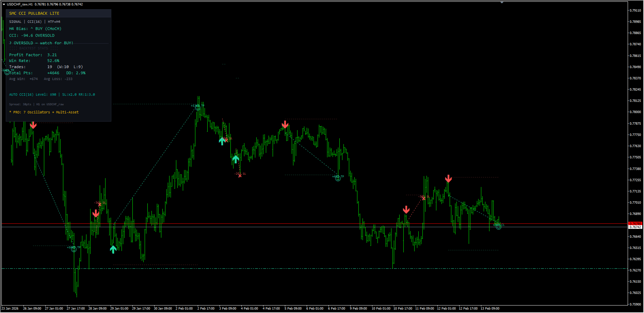
Task: Click the AUTO CCI(16) Level settings line
Action: tap(52, 95)
